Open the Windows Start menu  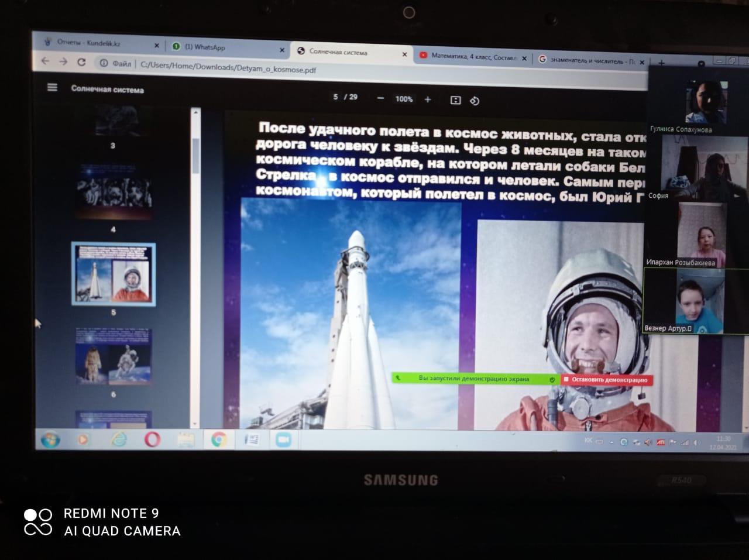(x=50, y=438)
